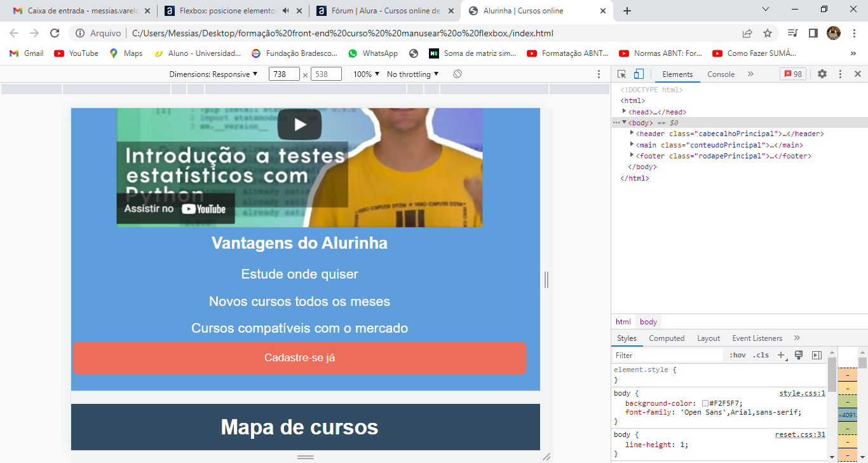
Task: Toggle computed styles sidebar icon
Action: [x=817, y=355]
